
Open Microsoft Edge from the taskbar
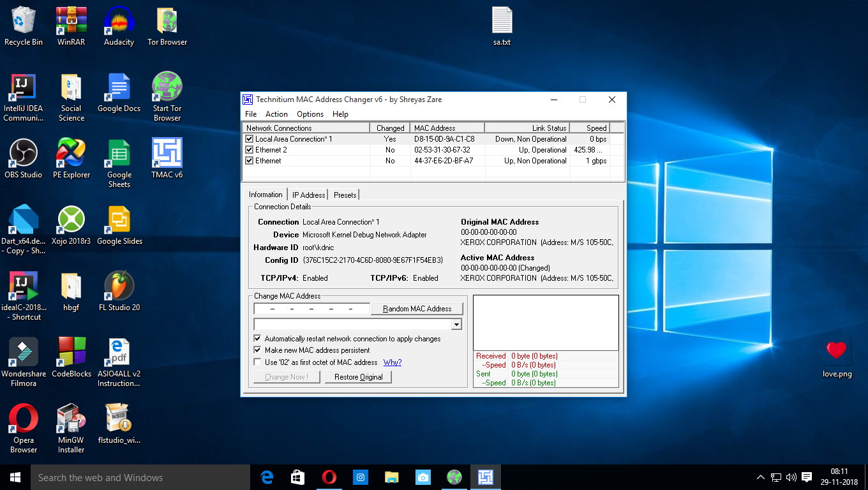coord(267,477)
